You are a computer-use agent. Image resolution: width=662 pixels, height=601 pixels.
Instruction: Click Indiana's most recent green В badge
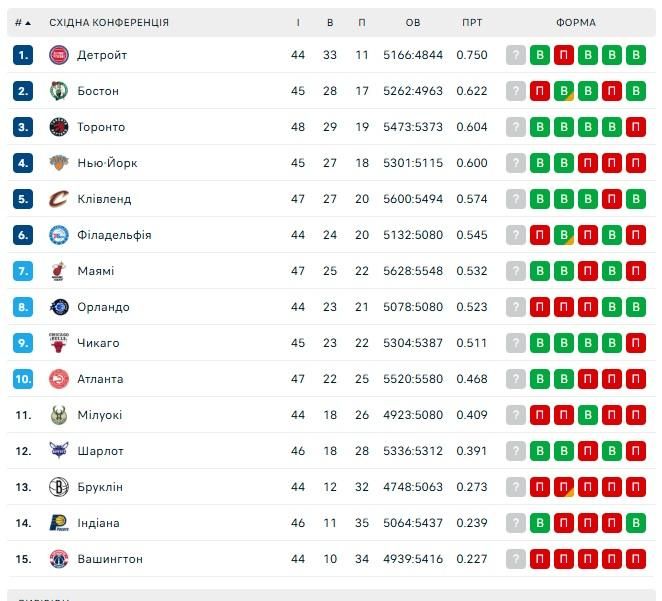635,523
